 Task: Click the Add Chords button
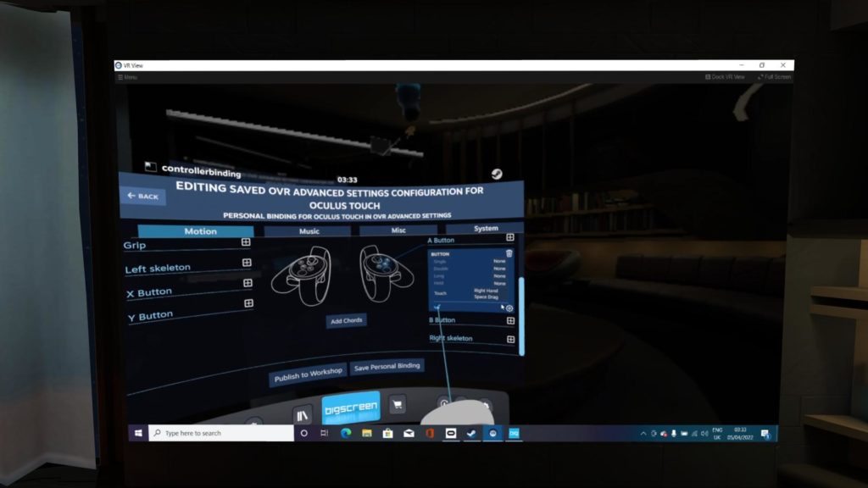click(346, 321)
